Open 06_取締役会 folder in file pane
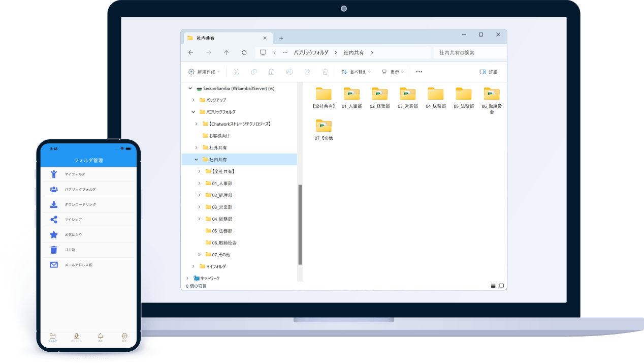This screenshot has height=363, width=644. pos(492,101)
